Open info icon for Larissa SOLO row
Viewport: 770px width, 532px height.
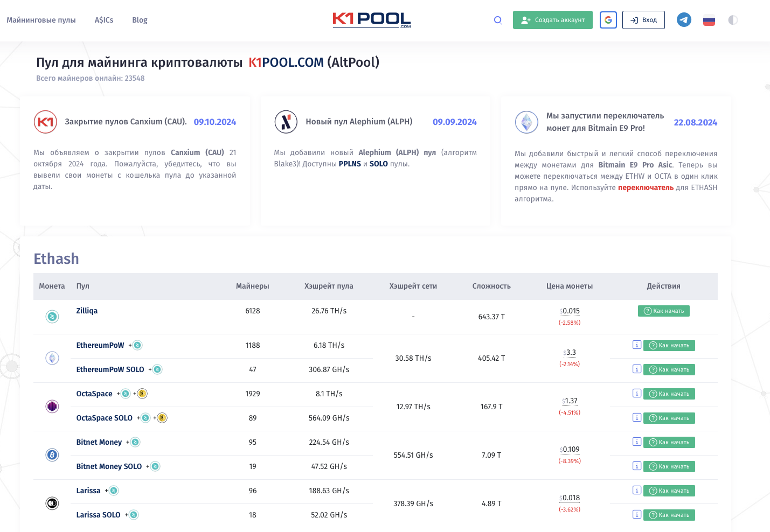(x=637, y=514)
